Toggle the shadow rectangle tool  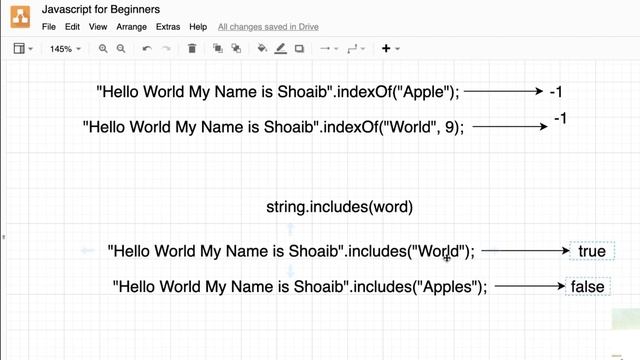(299, 49)
